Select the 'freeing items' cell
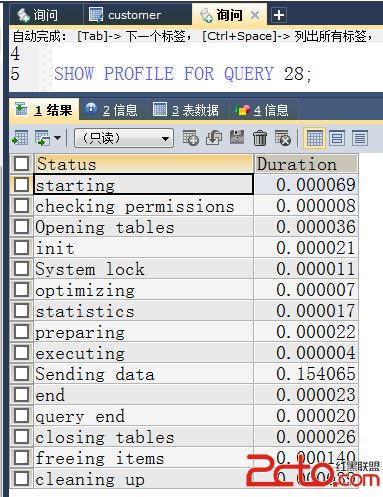The width and height of the screenshot is (383, 497). (144, 458)
